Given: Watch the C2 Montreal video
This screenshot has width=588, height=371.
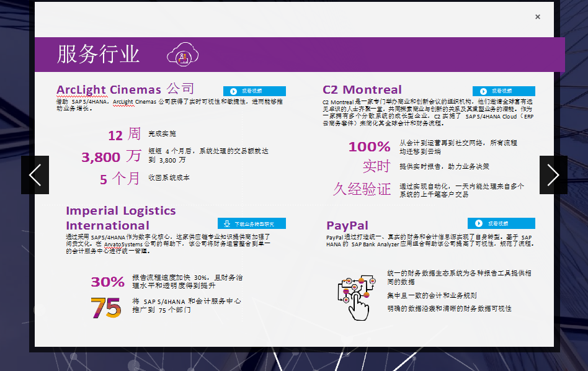Looking at the screenshot, I should point(504,91).
